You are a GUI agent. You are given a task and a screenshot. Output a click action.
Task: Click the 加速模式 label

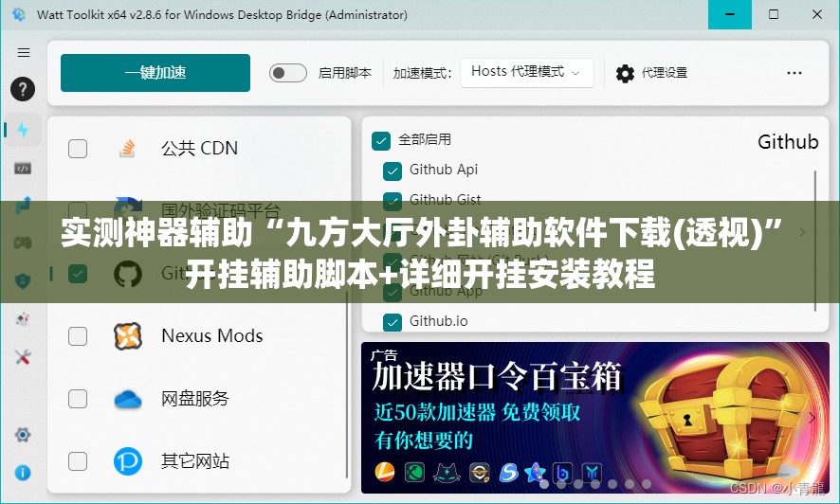pos(422,73)
